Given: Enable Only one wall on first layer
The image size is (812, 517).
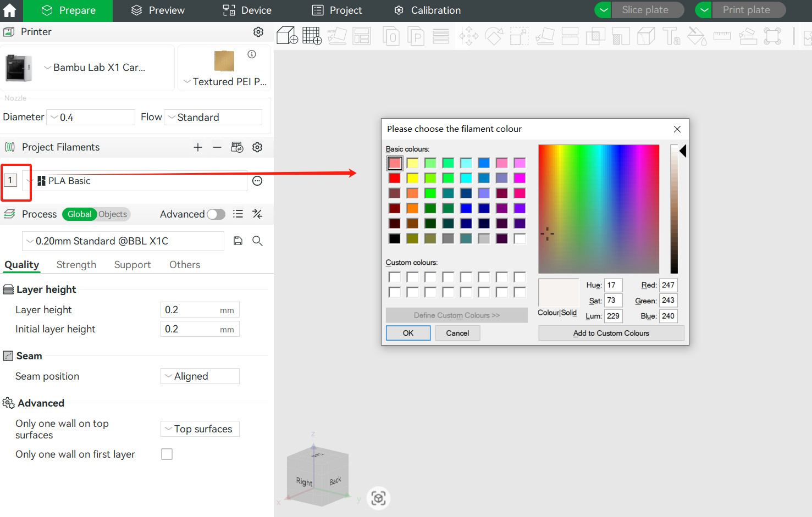Looking at the screenshot, I should click(167, 454).
